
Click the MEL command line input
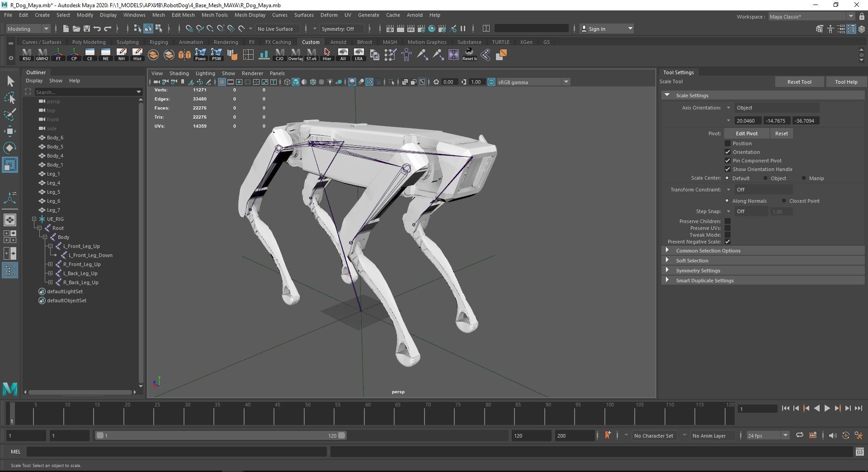click(x=176, y=452)
